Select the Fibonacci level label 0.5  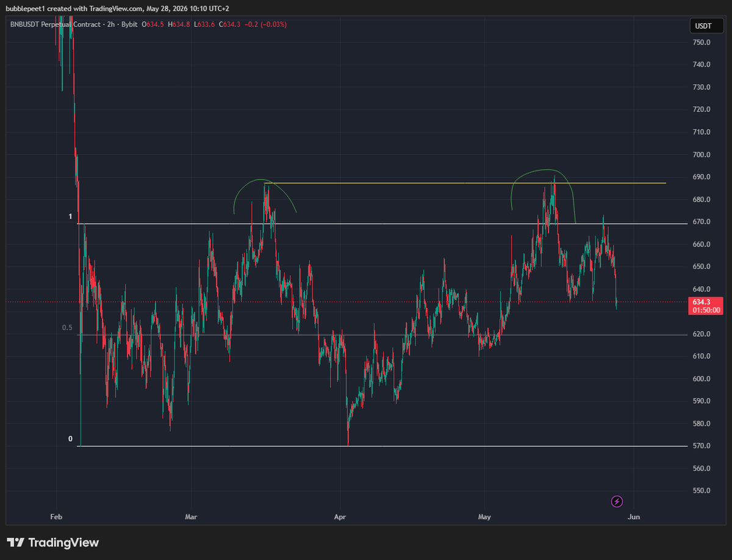(67, 328)
